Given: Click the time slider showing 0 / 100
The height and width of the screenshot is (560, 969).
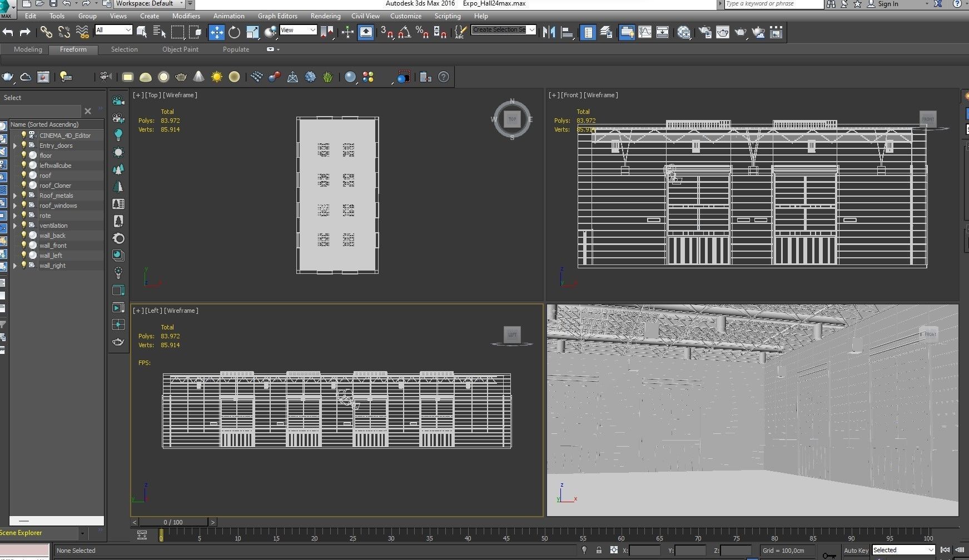Looking at the screenshot, I should pos(173,522).
